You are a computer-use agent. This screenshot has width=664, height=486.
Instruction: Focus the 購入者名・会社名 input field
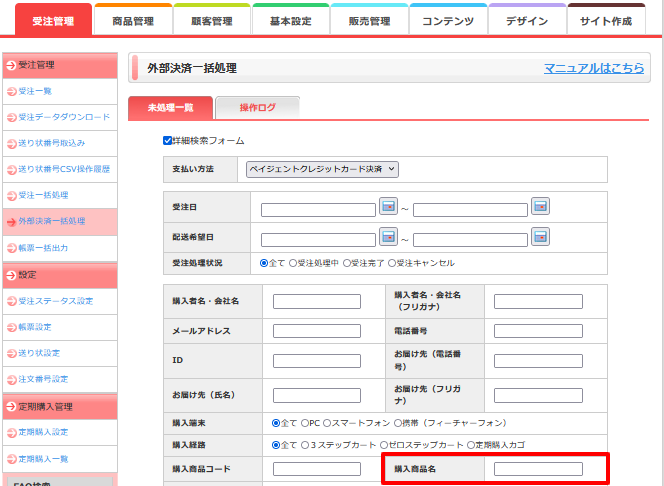(317, 301)
